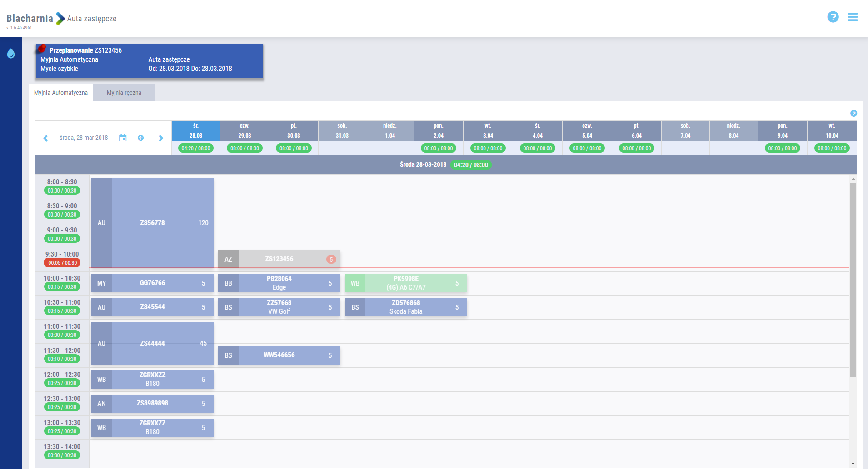Click the circled back arrow icon

pyautogui.click(x=141, y=138)
